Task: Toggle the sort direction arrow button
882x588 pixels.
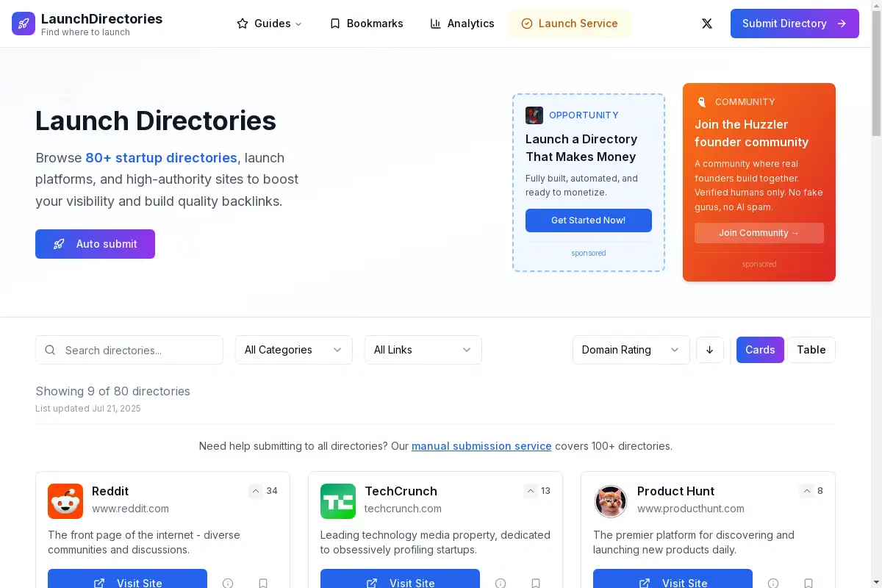Action: pos(710,350)
